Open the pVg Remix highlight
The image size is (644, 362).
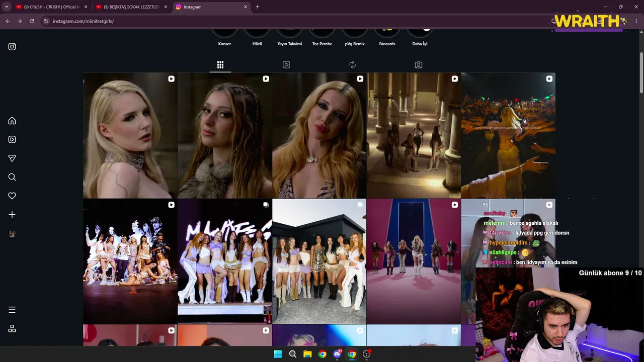pyautogui.click(x=355, y=38)
